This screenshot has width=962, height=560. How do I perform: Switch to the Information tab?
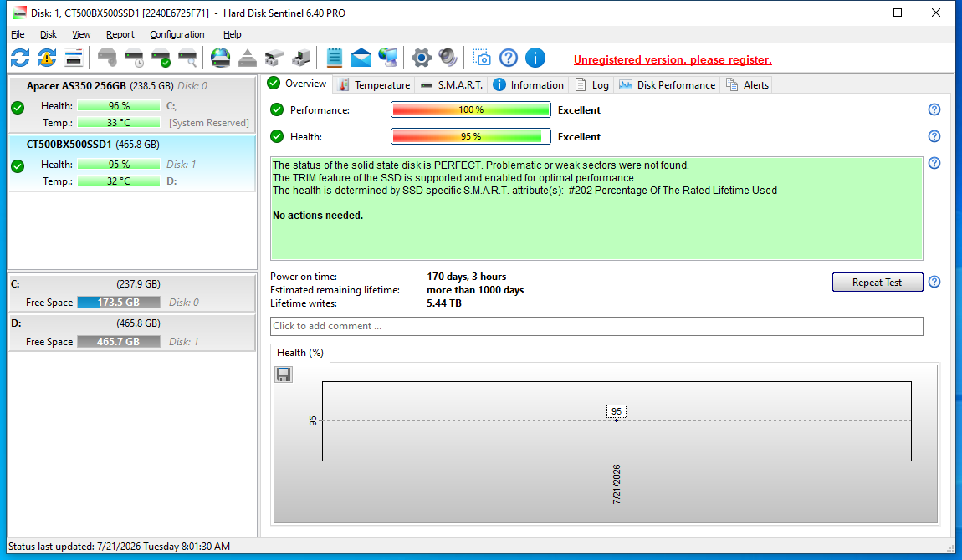[x=528, y=85]
